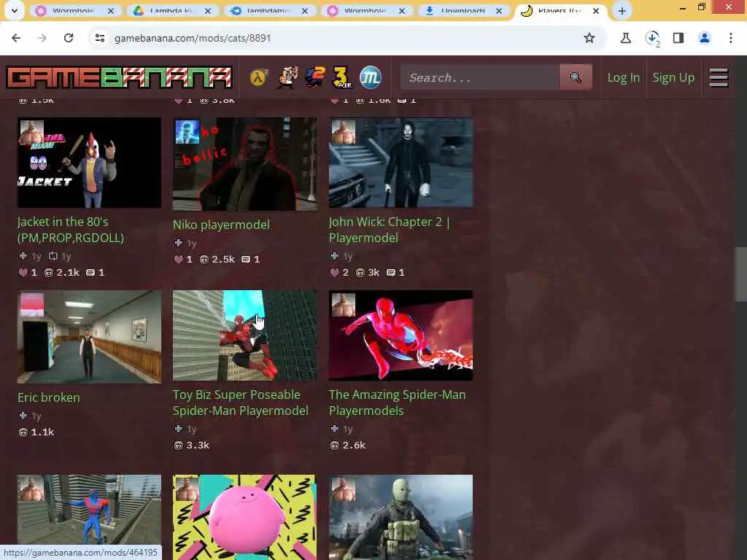This screenshot has height=560, width=747.
Task: Open Chrome three-dot menu
Action: pos(731,38)
